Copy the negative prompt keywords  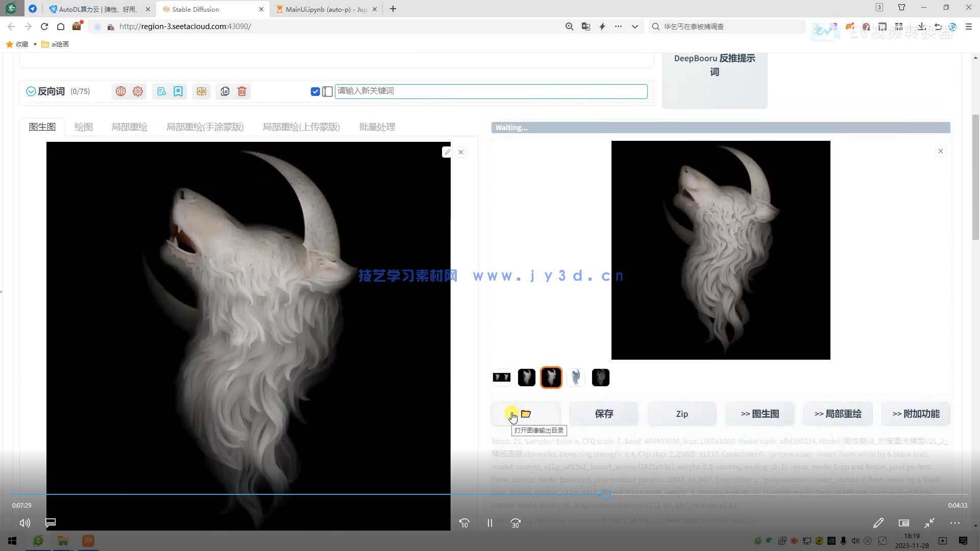(225, 91)
